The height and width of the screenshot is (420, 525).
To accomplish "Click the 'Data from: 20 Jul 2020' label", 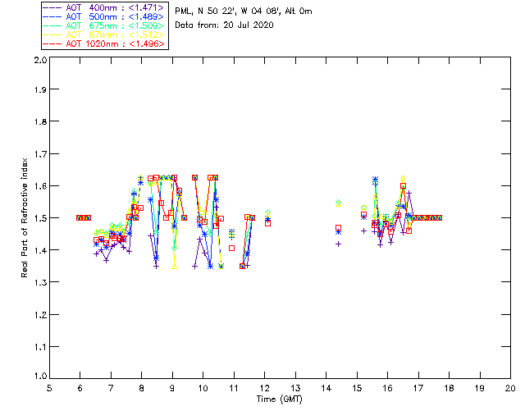I will 224,25.
